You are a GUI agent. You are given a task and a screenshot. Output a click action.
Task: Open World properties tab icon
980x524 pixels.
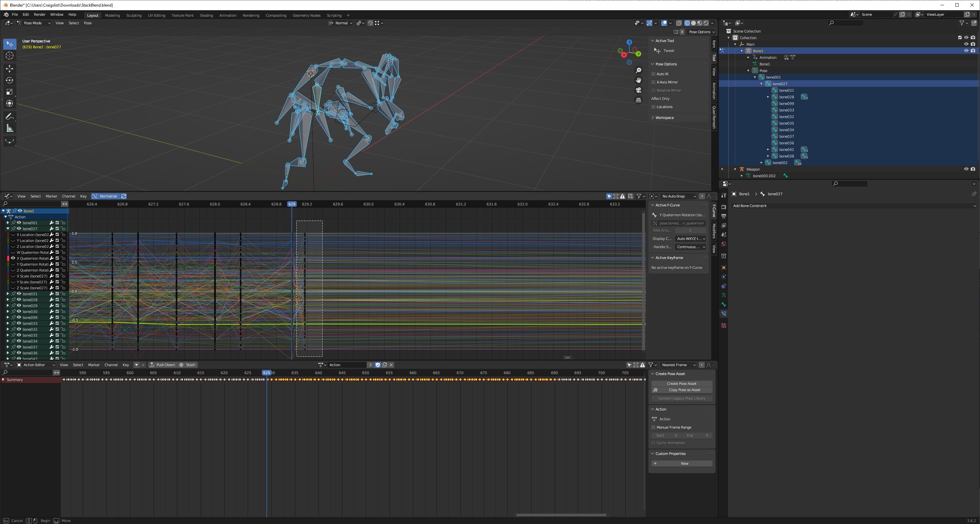tap(724, 244)
